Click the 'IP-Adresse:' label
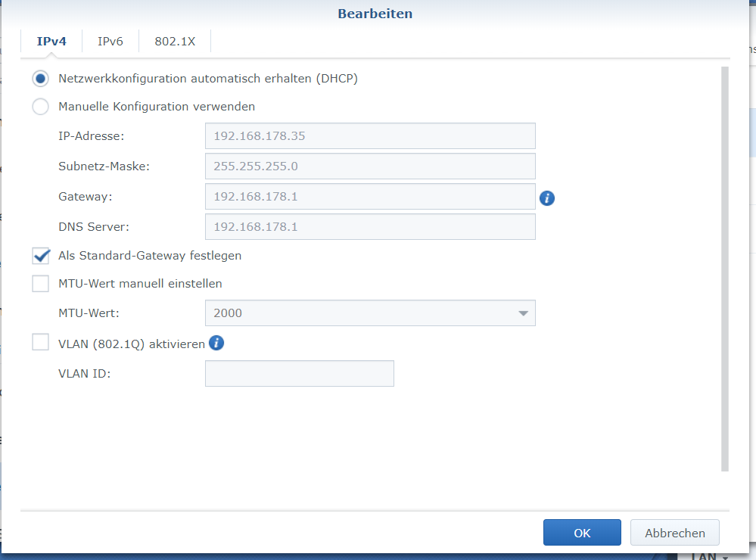The width and height of the screenshot is (756, 560). pyautogui.click(x=91, y=136)
